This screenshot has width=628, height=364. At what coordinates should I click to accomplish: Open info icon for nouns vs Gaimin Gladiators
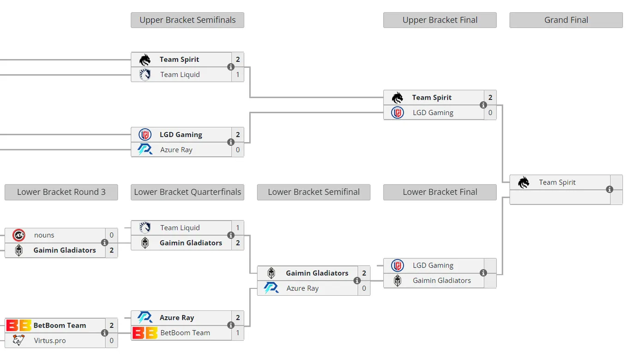tap(104, 243)
